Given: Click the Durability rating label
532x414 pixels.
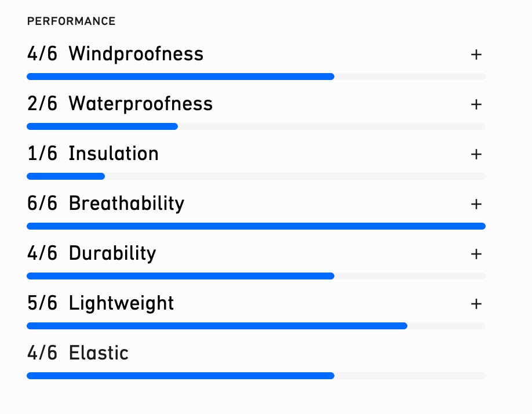Looking at the screenshot, I should (x=92, y=254).
